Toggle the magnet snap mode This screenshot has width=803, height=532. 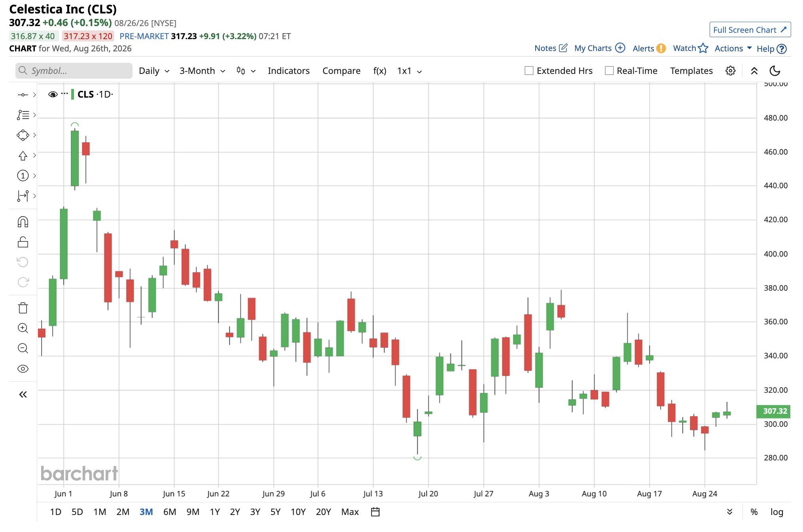click(23, 222)
